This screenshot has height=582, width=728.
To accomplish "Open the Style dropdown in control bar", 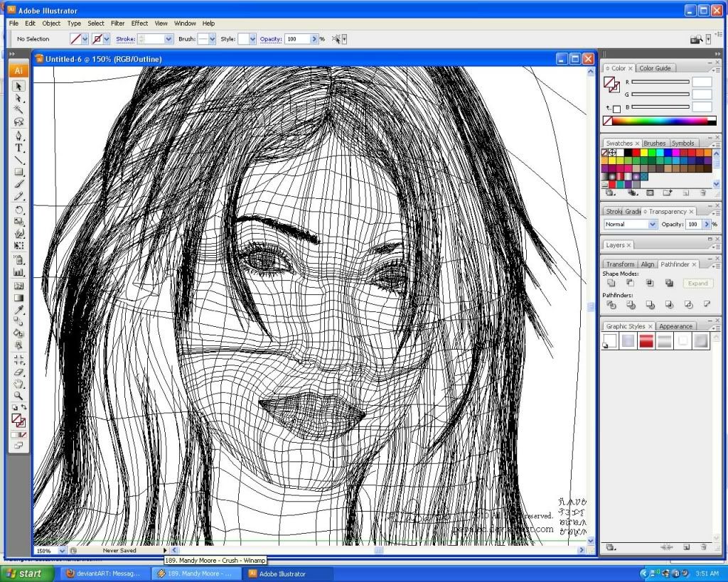I will point(252,39).
